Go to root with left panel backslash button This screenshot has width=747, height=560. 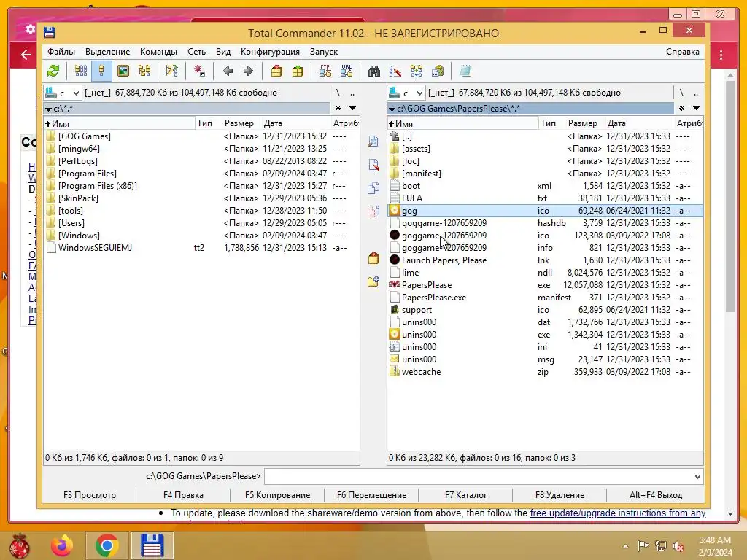[x=338, y=93]
